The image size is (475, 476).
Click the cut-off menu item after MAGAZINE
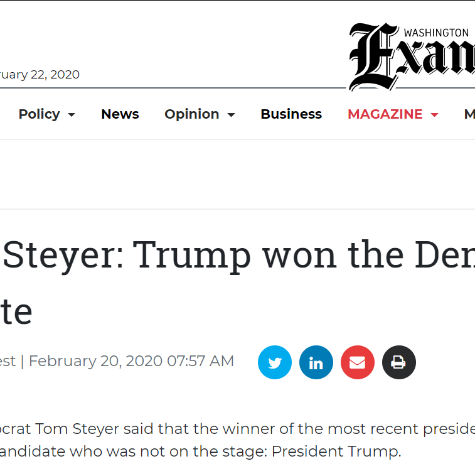[469, 114]
